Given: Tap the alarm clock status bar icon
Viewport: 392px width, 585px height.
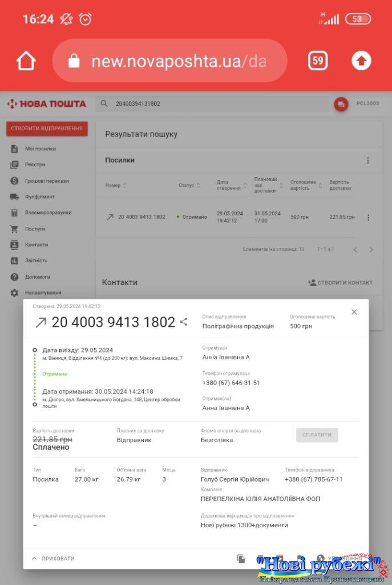Looking at the screenshot, I should point(86,19).
